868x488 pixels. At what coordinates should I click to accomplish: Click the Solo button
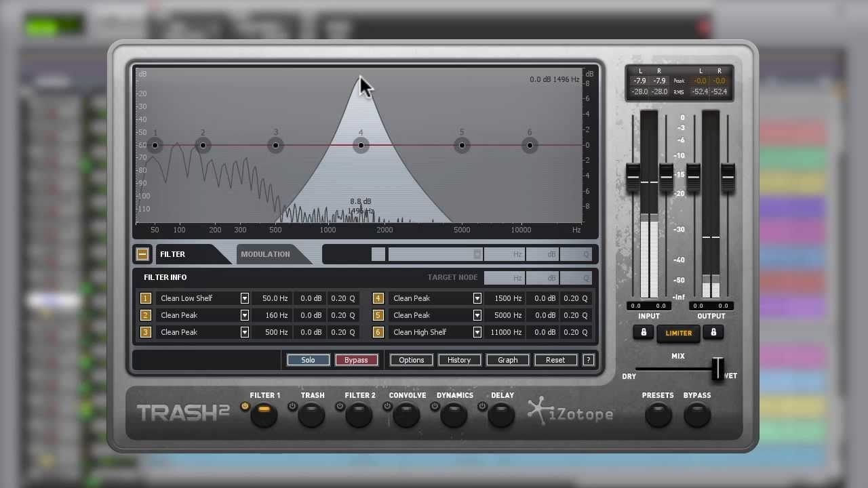tap(308, 360)
